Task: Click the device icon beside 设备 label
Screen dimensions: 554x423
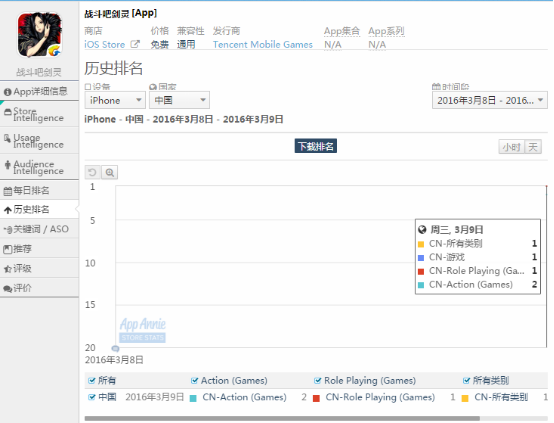Action: (88, 87)
